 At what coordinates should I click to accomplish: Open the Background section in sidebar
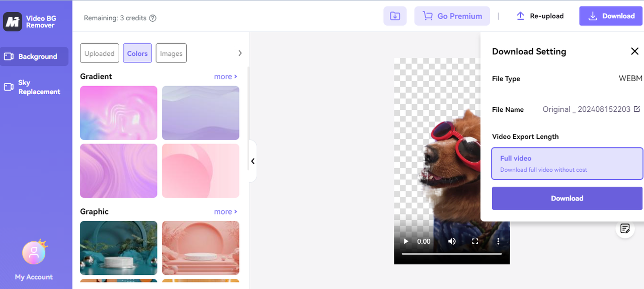[x=34, y=56]
